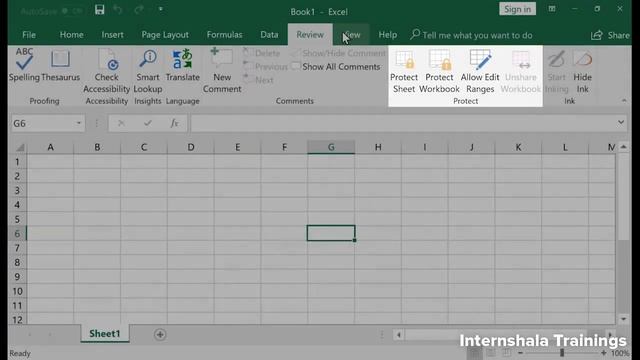The height and width of the screenshot is (360, 640).
Task: Open Allow Edit Ranges
Action: (x=480, y=71)
